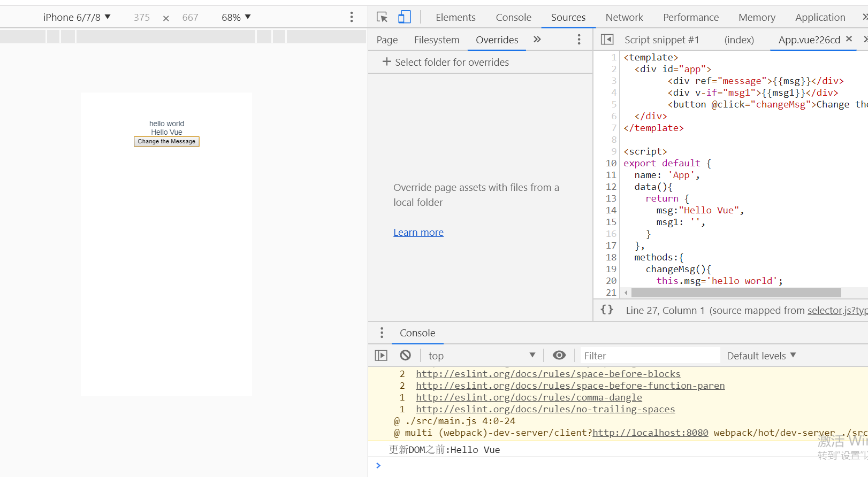Click the Change the Message button

pos(166,141)
